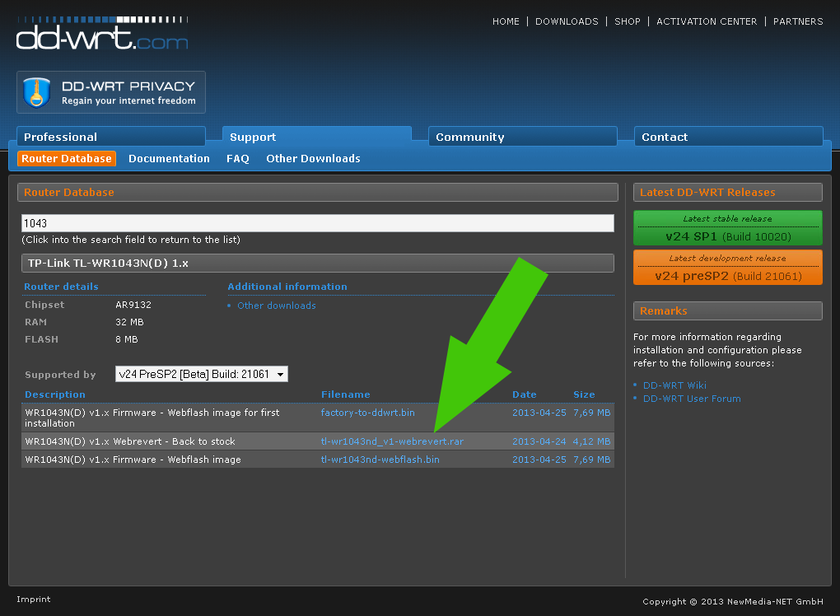This screenshot has width=840, height=616.
Task: Click the AR9132 chipset value
Action: click(x=133, y=305)
